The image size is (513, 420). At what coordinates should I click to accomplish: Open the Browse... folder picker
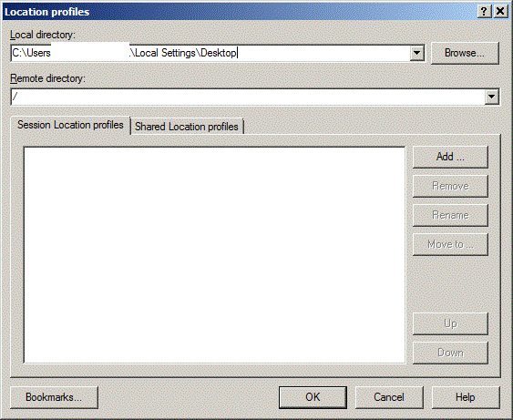[x=465, y=53]
